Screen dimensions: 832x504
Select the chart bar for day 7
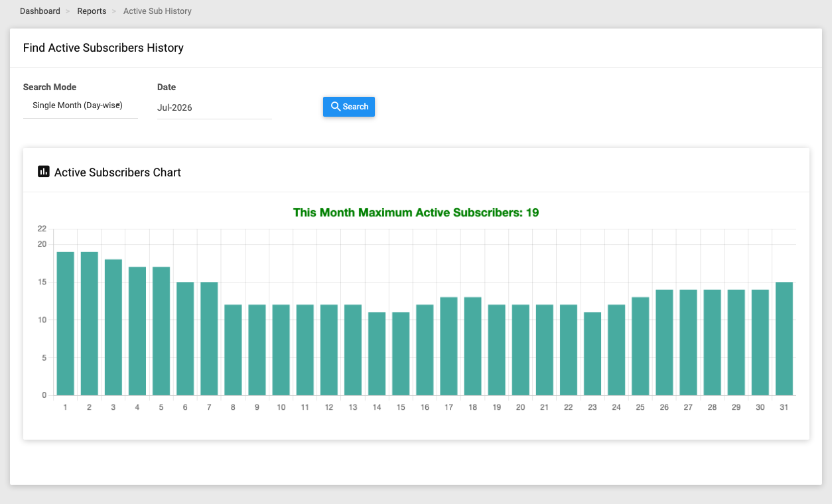point(209,339)
